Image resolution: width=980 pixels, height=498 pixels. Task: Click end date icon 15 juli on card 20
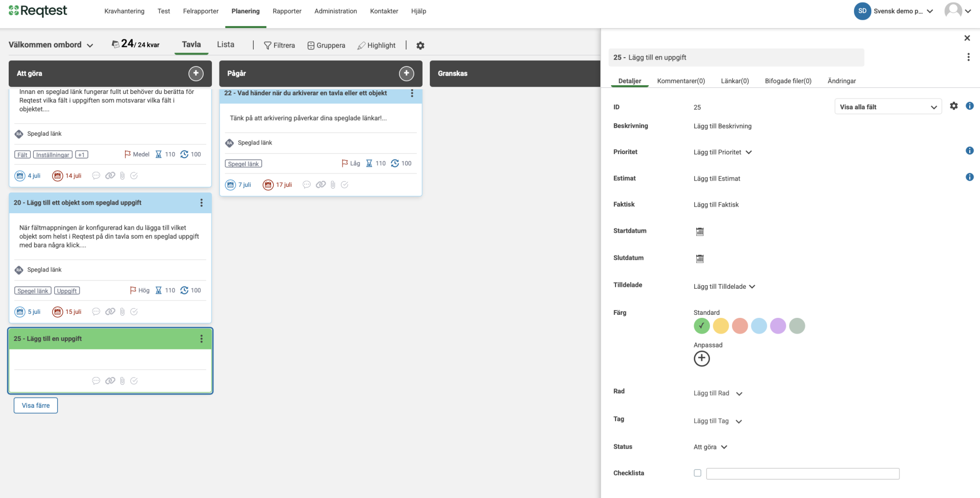point(58,312)
